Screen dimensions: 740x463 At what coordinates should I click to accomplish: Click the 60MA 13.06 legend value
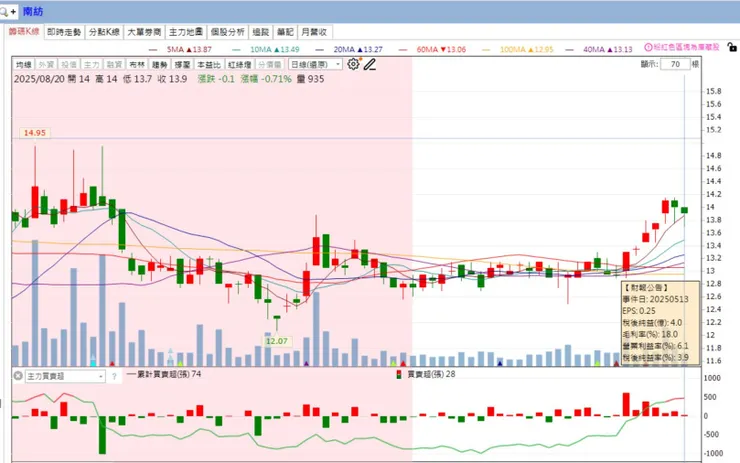point(441,49)
